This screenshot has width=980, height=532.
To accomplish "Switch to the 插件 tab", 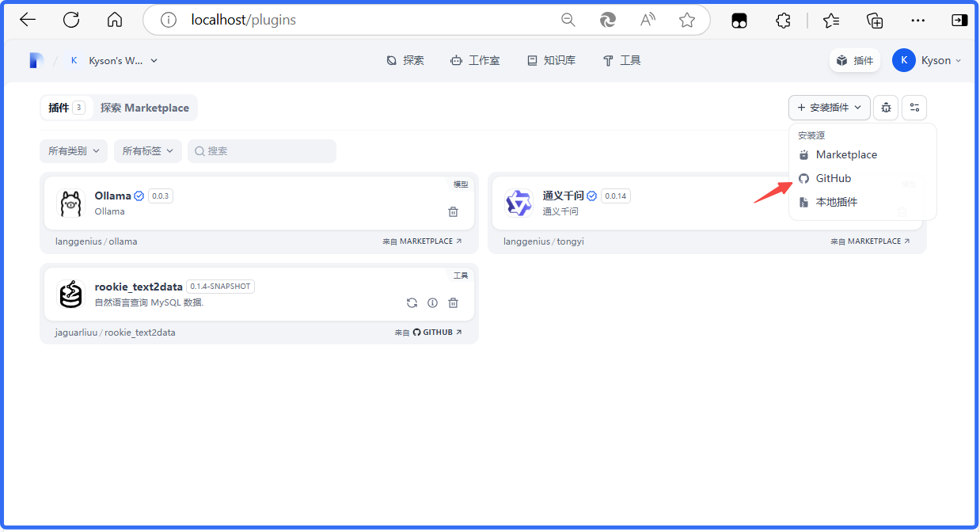I will coord(66,108).
